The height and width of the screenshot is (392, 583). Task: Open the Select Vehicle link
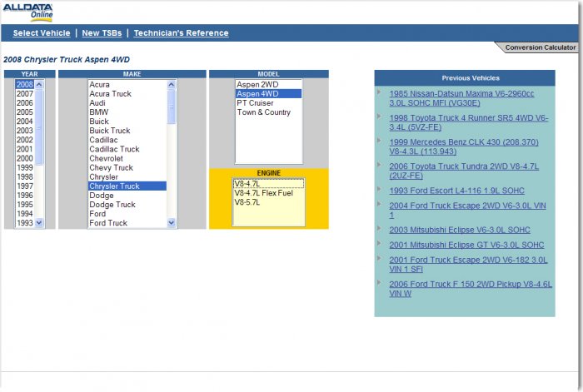[42, 33]
